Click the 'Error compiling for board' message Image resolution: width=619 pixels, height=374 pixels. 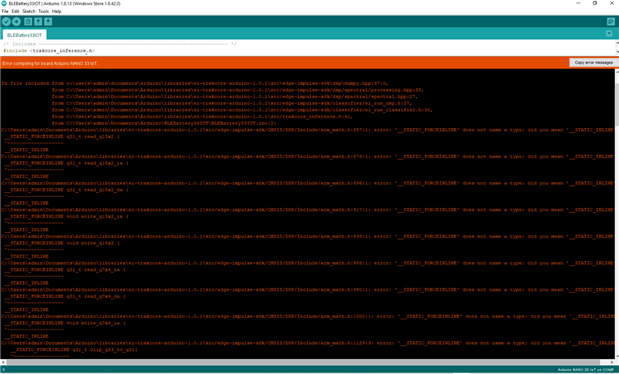tap(50, 63)
